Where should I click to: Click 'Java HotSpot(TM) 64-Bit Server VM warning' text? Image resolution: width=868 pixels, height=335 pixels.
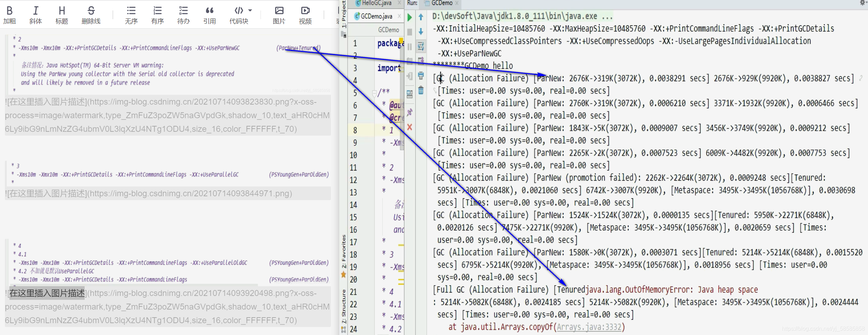(105, 65)
